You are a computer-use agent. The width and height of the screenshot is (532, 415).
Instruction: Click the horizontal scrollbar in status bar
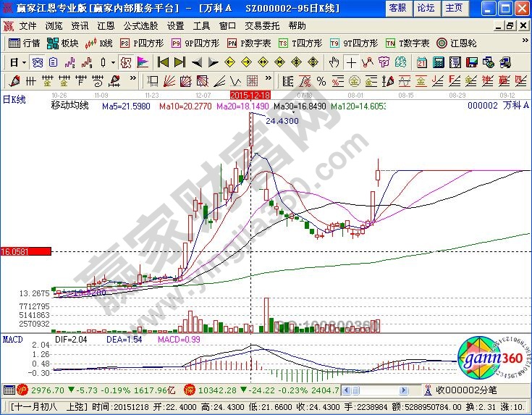378,390
